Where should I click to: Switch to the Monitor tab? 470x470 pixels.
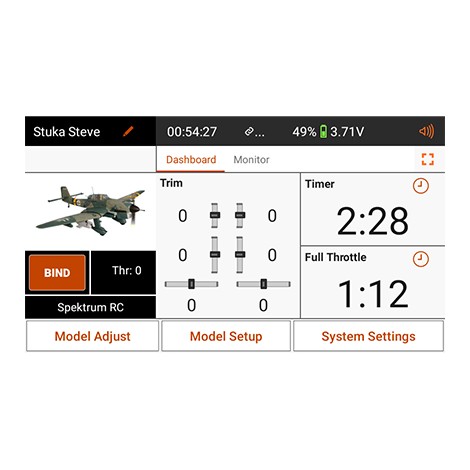pos(251,160)
